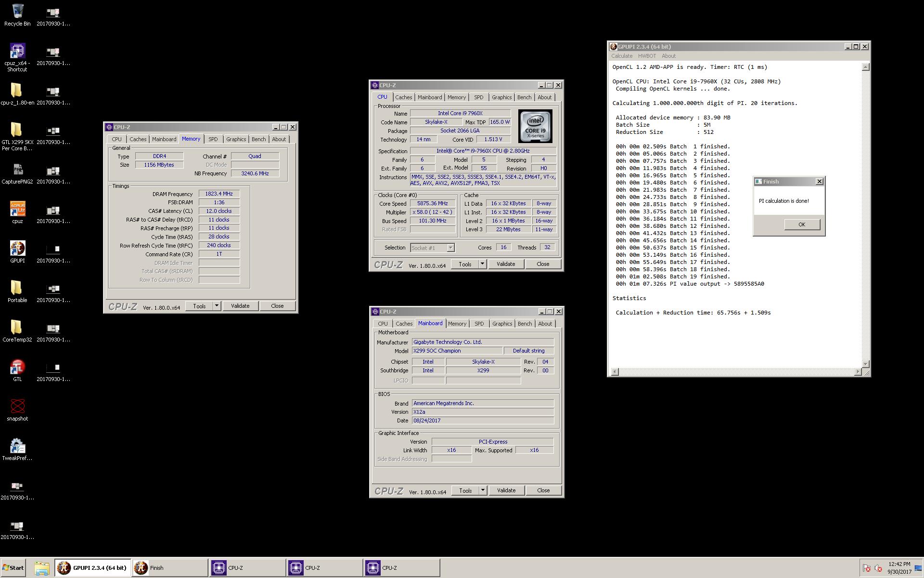Click the muted volume tray icon
Viewport: 924px width, 578px height.
[x=878, y=568]
